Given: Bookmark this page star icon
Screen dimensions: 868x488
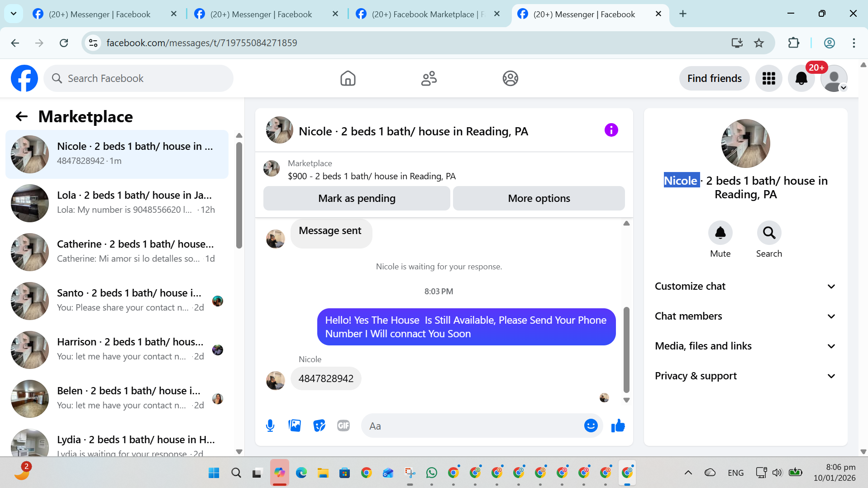Looking at the screenshot, I should point(759,43).
